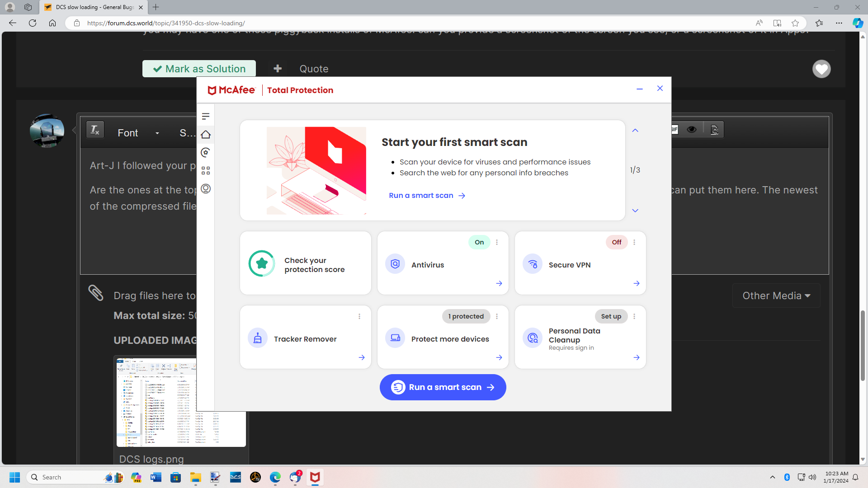The image size is (868, 488).
Task: Open McAfee sidebar hamburger menu
Action: tap(206, 117)
